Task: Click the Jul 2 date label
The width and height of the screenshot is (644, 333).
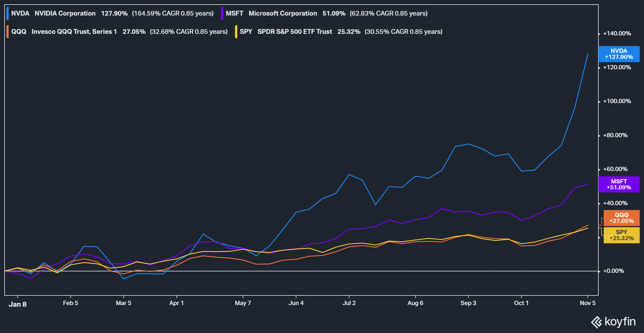Action: 349,303
